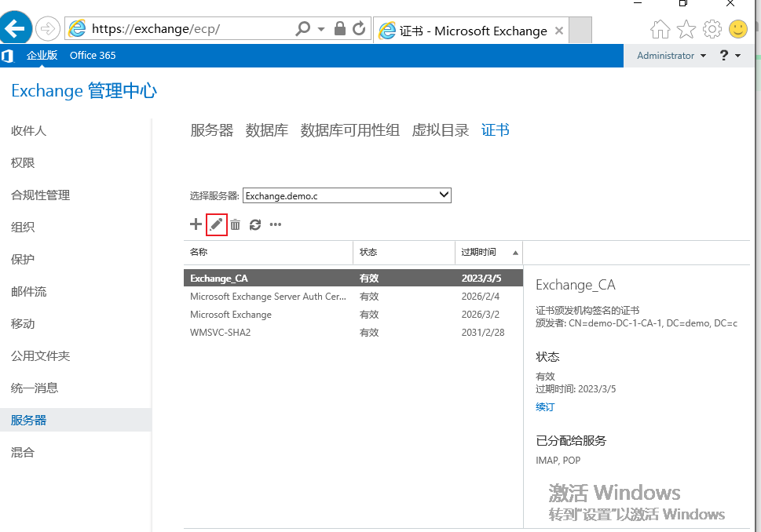Click the Office 365 link
This screenshot has width=761, height=532.
[x=93, y=55]
